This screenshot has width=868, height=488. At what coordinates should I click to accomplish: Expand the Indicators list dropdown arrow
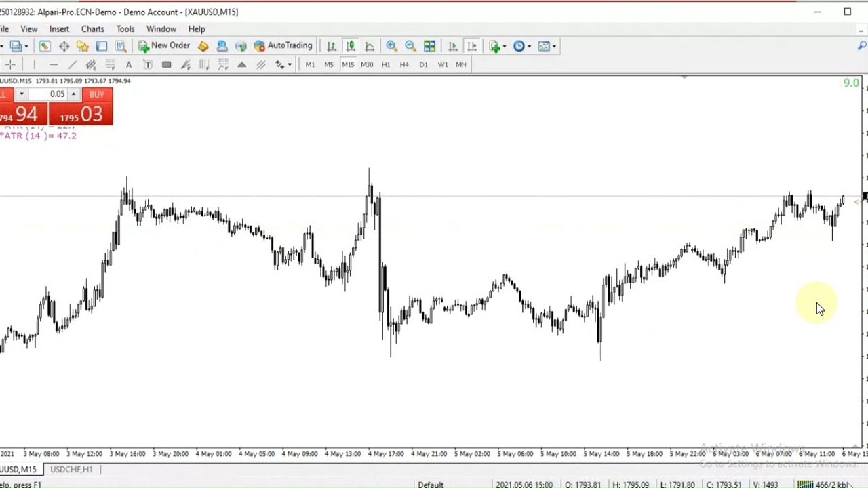click(504, 47)
